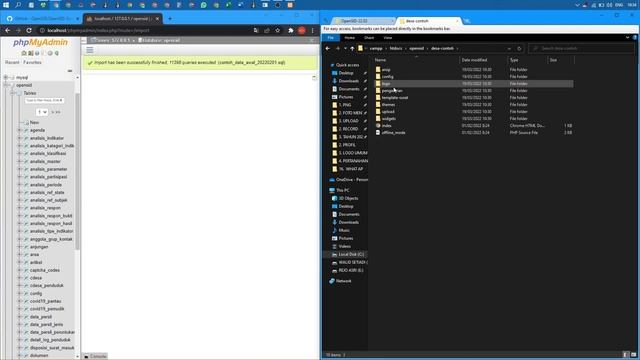Open the address bar history dropdown

(509, 48)
